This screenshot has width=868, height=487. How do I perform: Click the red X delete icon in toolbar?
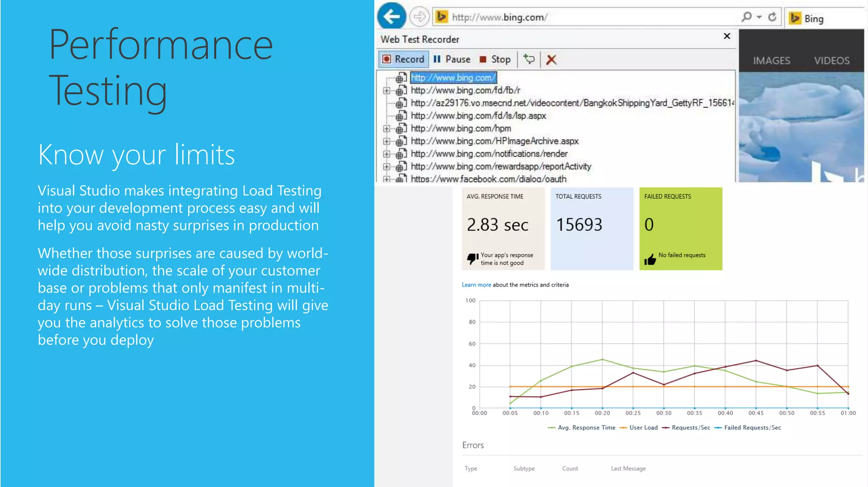[551, 59]
